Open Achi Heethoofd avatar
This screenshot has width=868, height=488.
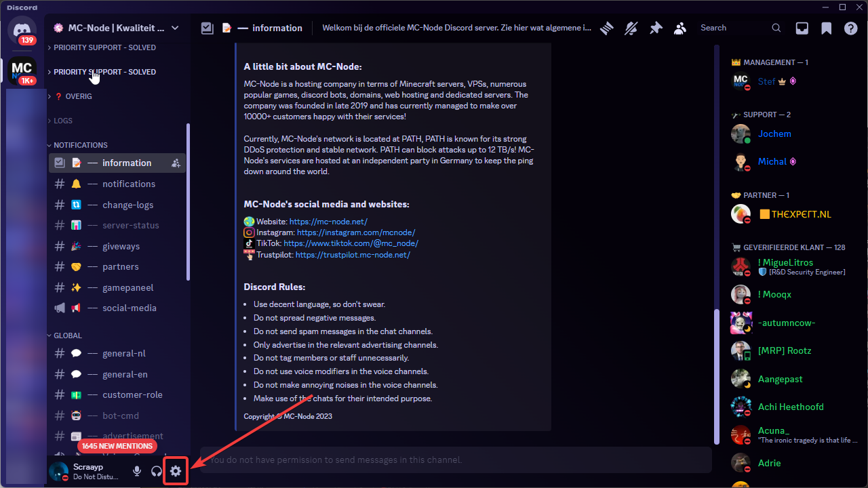click(741, 407)
